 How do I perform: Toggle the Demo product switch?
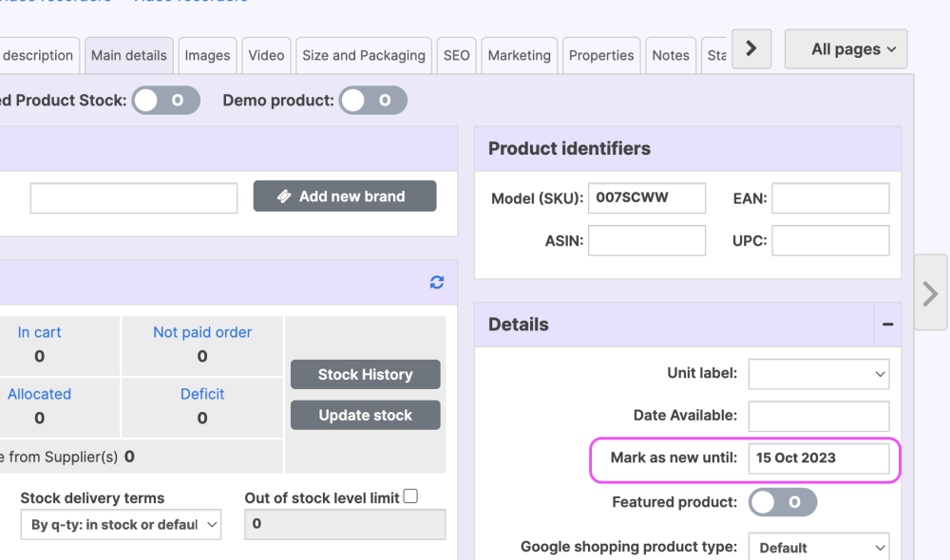click(x=373, y=101)
